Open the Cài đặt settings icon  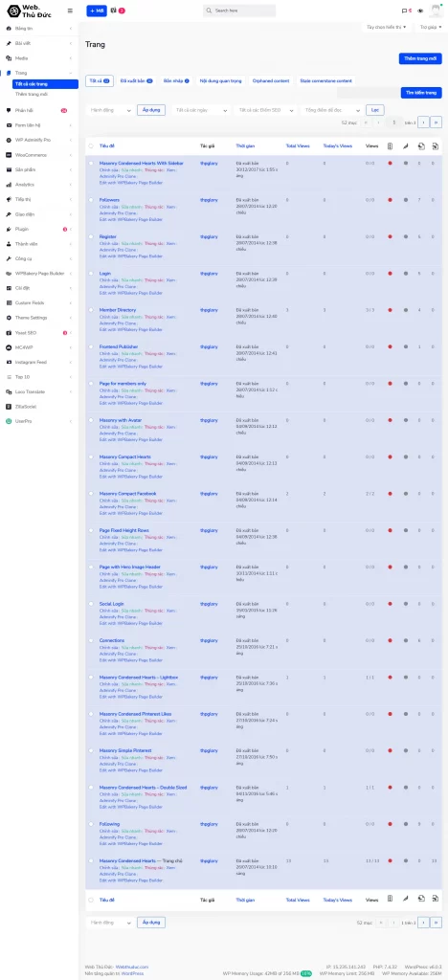click(9, 288)
